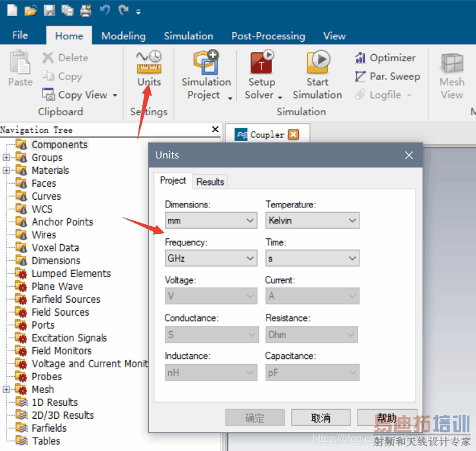Click the disabled Voltage unit dropdown
This screenshot has width=476, height=451.
(211, 296)
